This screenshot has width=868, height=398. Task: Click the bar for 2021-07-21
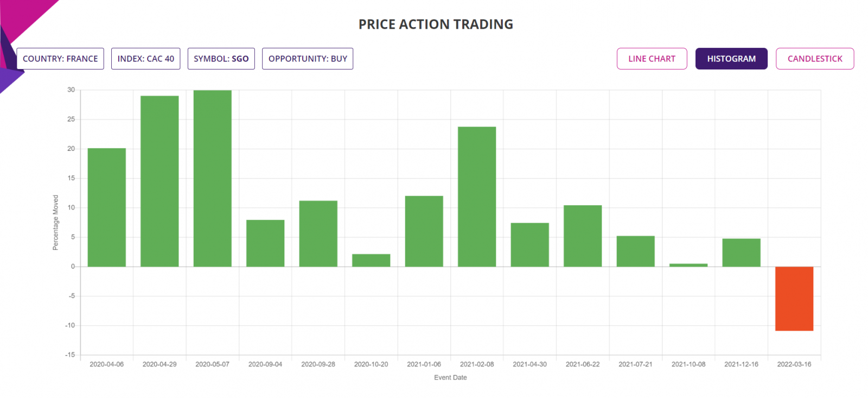click(636, 251)
